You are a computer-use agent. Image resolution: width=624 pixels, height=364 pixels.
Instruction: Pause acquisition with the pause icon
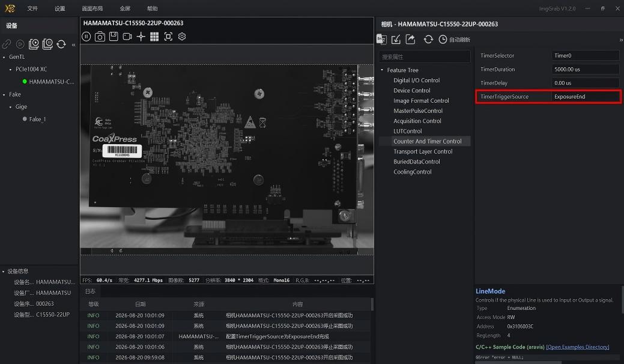[x=86, y=37]
